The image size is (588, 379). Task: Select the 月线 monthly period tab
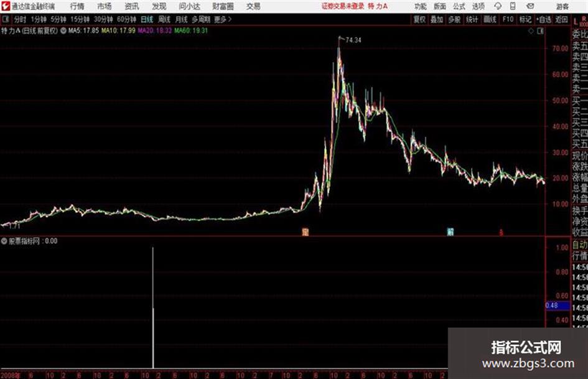pyautogui.click(x=181, y=19)
